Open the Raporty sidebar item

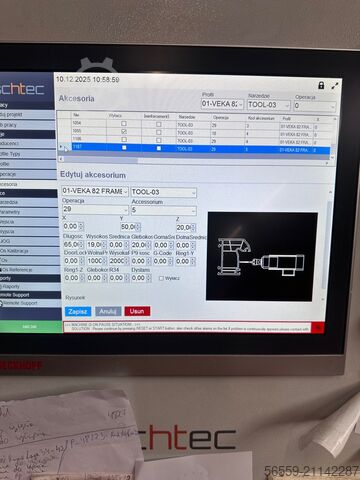(x=30, y=286)
